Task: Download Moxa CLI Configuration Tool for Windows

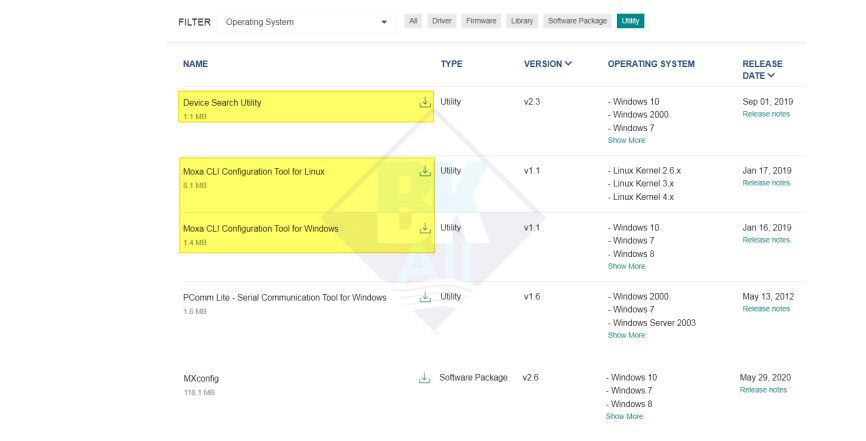Action: pos(425,228)
